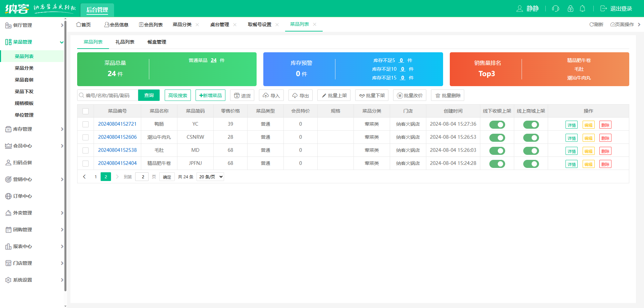Open the 桌台管理 tab at the top
644x308 pixels.
tap(220, 24)
